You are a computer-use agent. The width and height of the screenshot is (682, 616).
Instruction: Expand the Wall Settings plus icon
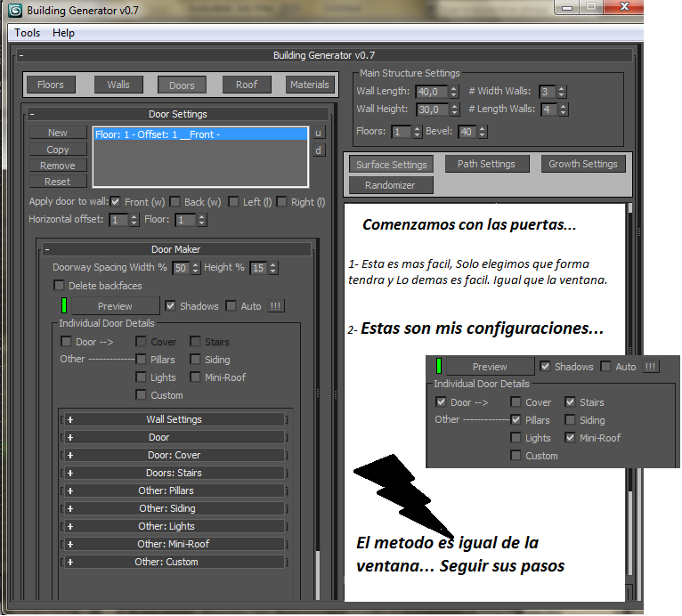[x=69, y=419]
